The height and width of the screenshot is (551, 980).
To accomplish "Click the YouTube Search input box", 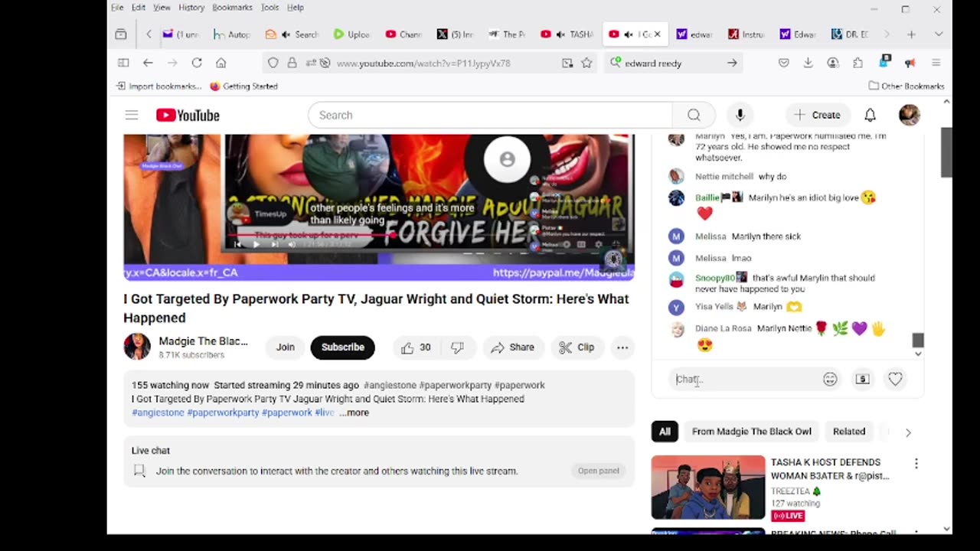I will (490, 115).
